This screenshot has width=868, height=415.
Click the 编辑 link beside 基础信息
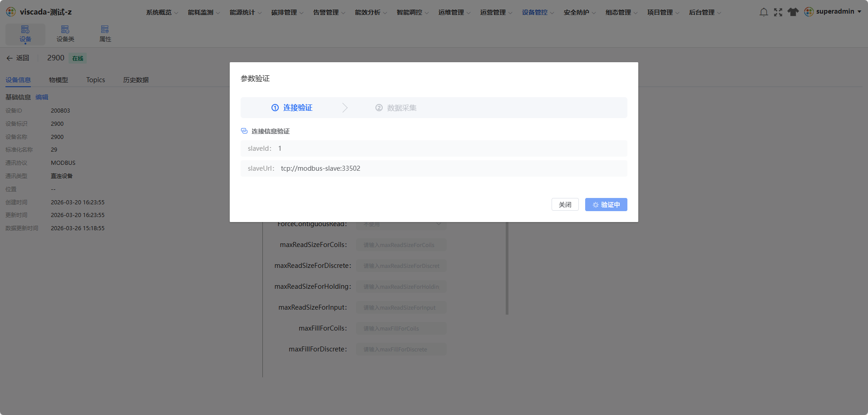pyautogui.click(x=42, y=97)
